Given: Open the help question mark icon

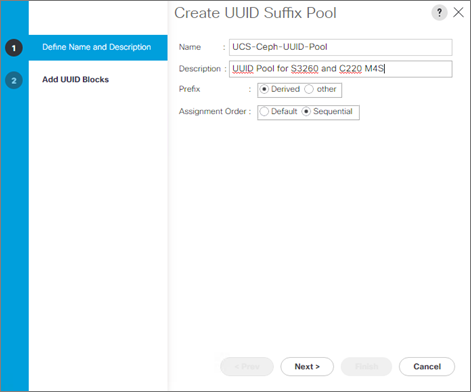Looking at the screenshot, I should 439,13.
